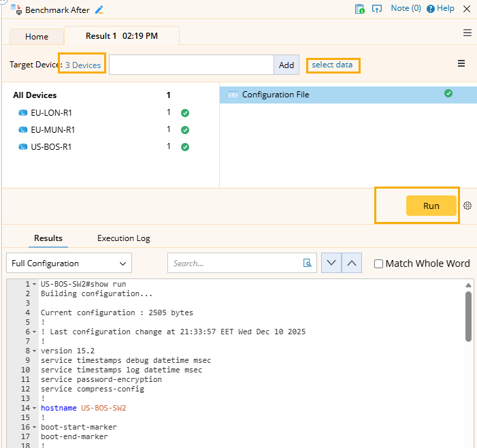Click the search icon in the search box
Viewport: 477px width, 448px height.
(307, 263)
